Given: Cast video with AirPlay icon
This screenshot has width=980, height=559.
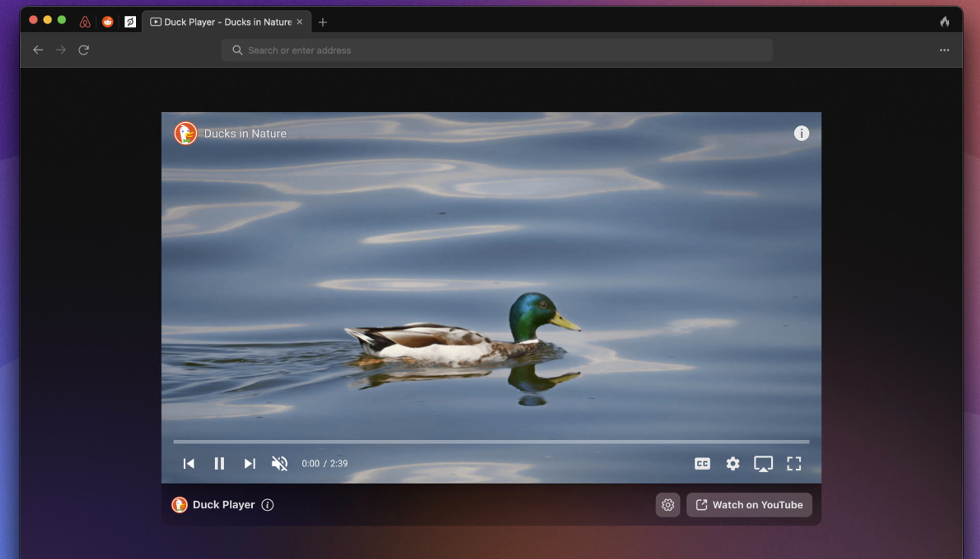Looking at the screenshot, I should [x=763, y=464].
